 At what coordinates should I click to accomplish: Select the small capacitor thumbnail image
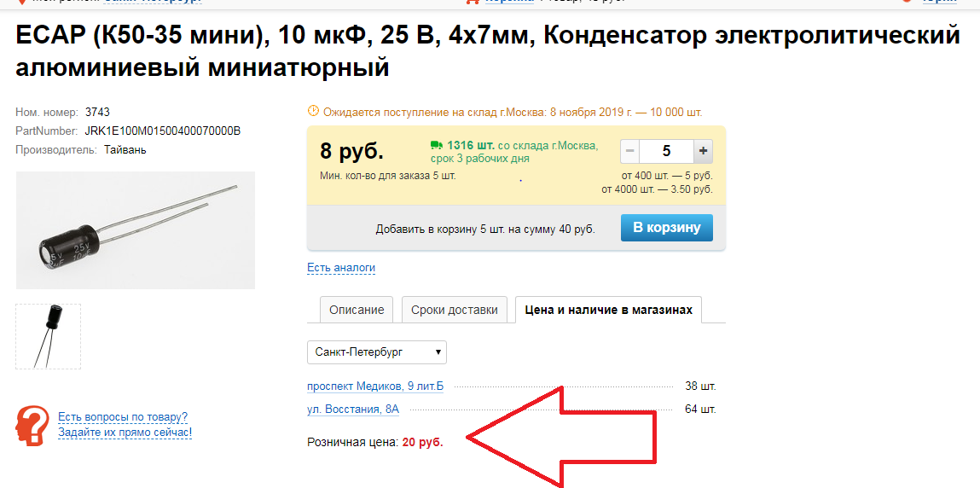pos(48,336)
